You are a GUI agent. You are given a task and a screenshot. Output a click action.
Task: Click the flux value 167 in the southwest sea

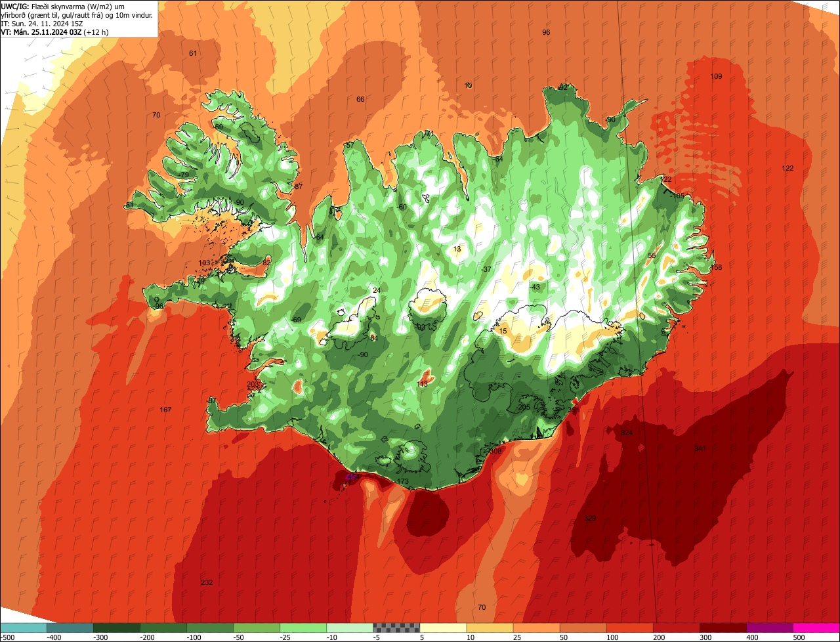point(165,410)
